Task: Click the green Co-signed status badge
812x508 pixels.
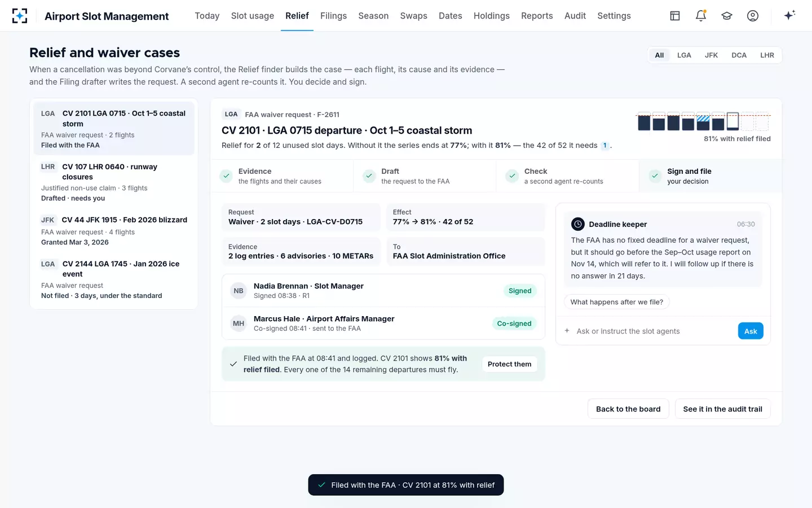Action: [514, 323]
